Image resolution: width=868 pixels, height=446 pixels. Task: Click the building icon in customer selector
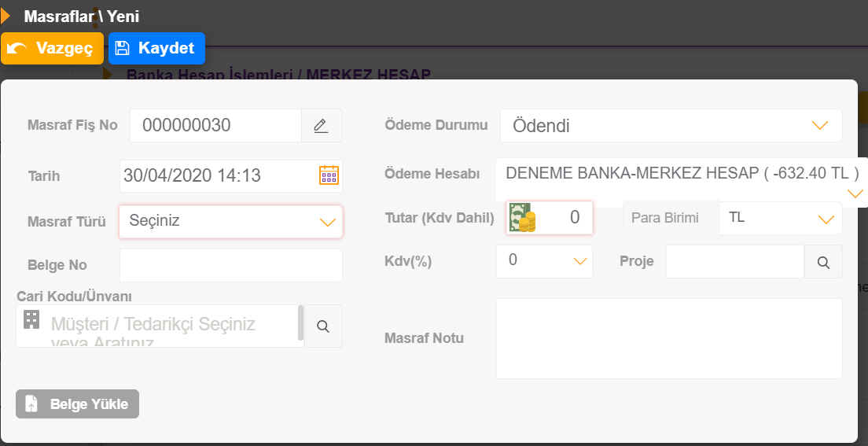point(31,319)
